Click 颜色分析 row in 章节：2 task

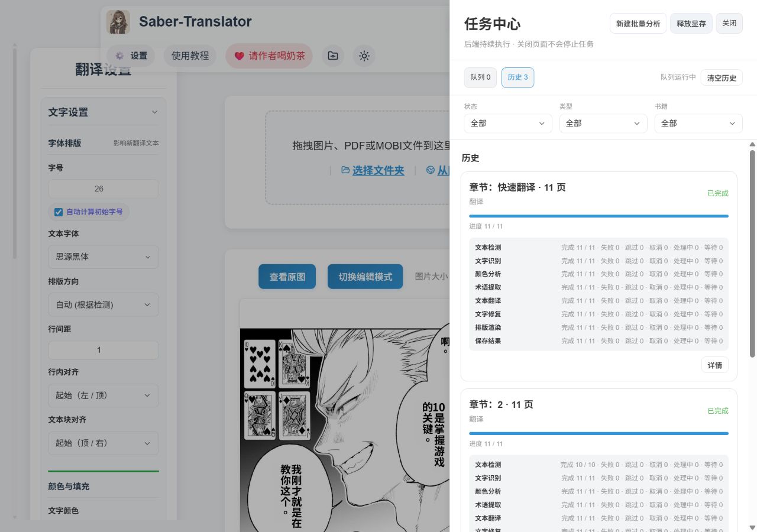[x=599, y=491]
